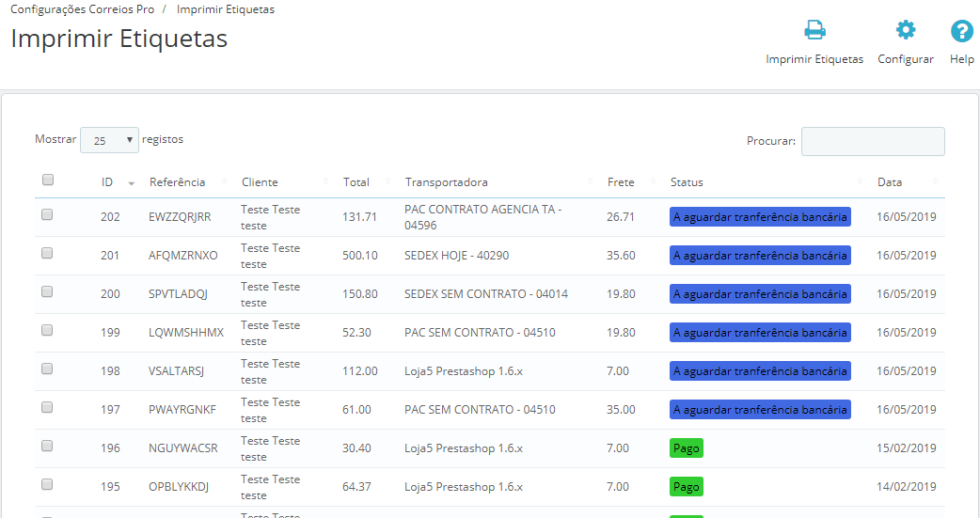Click total value 150.80
Viewport: 980px width, 518px height.
(360, 293)
